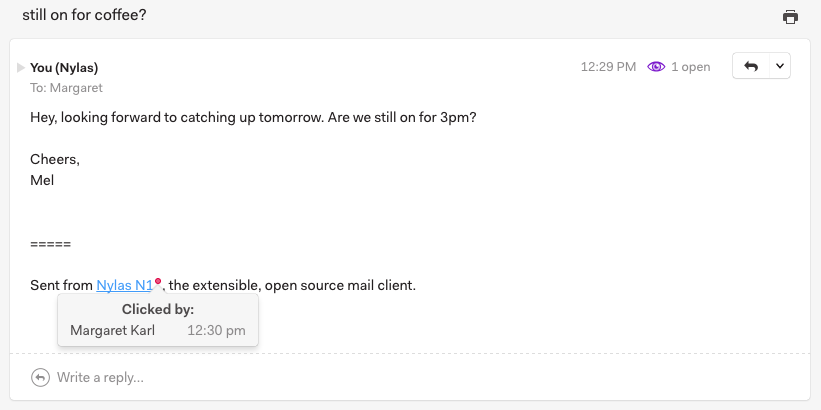Select the "To: Margaret" recipient line
The image size is (821, 410).
(x=66, y=87)
